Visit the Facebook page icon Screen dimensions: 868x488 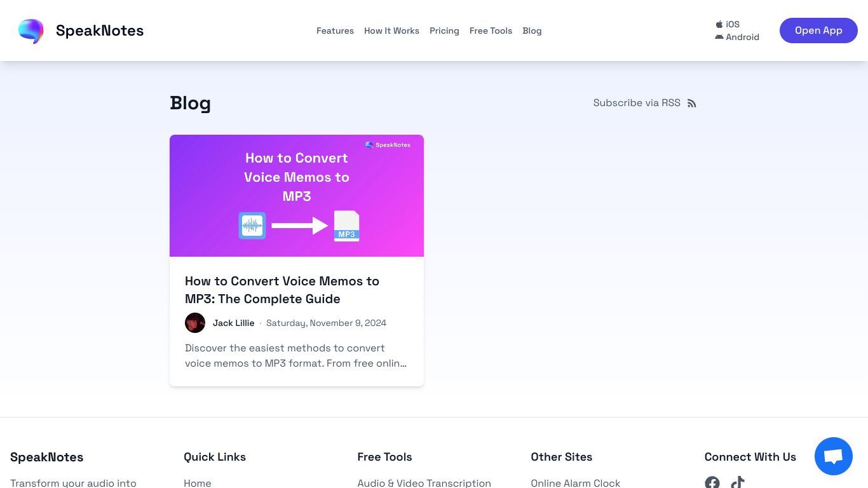click(x=712, y=483)
